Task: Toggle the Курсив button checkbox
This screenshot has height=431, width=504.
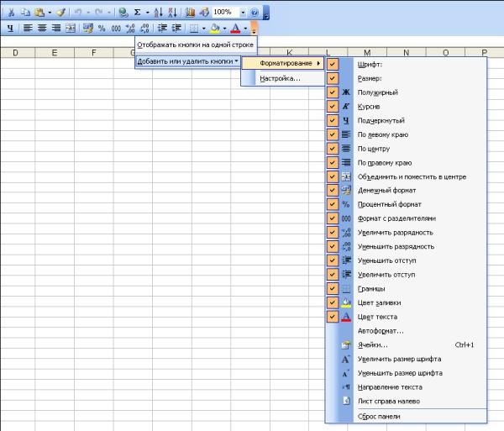Action: [333, 106]
